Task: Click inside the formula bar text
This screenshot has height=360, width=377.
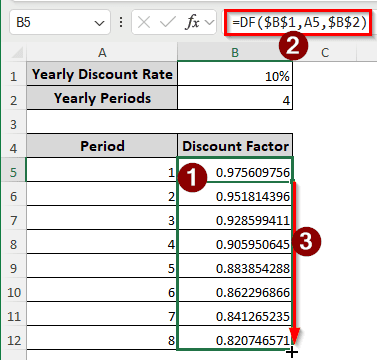Action: pyautogui.click(x=299, y=23)
